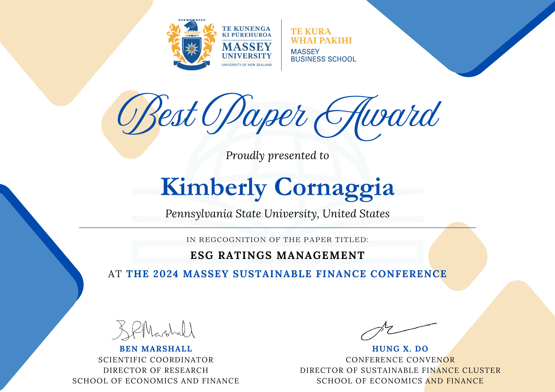The height and width of the screenshot is (392, 555).
Task: Click 'Pennsylvania State University, United States'
Action: tap(277, 214)
